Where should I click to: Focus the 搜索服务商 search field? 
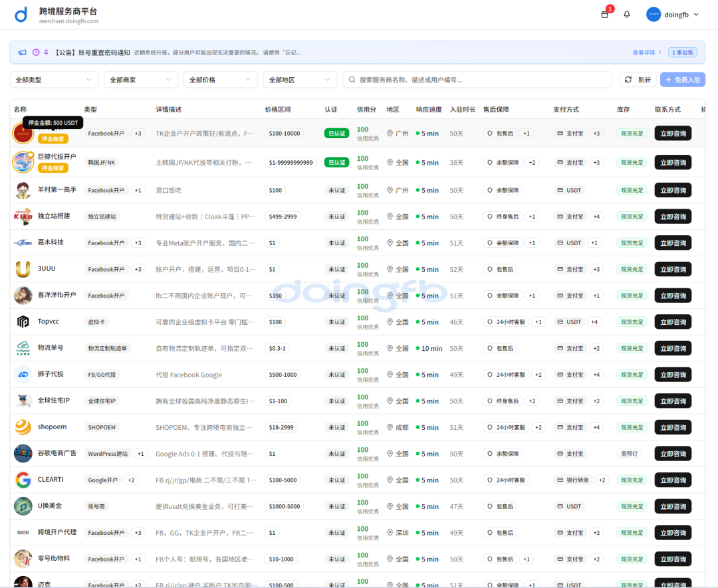477,80
